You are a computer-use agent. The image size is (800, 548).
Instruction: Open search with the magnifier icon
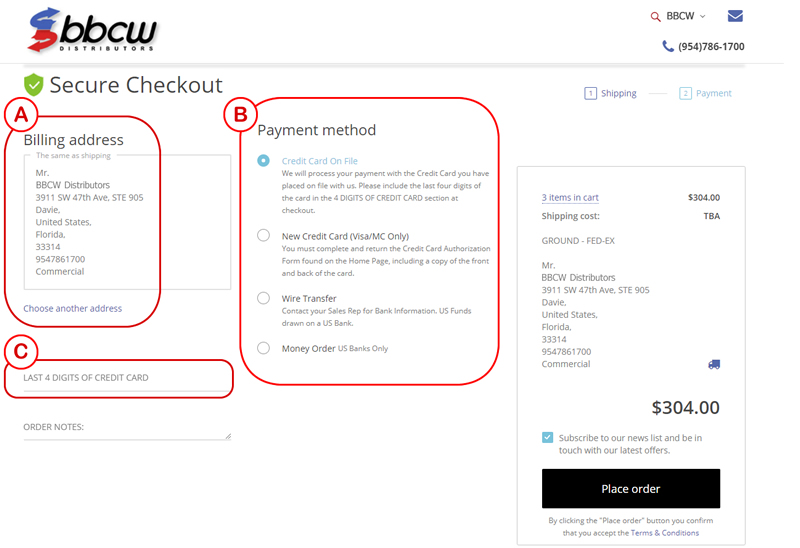coord(656,17)
